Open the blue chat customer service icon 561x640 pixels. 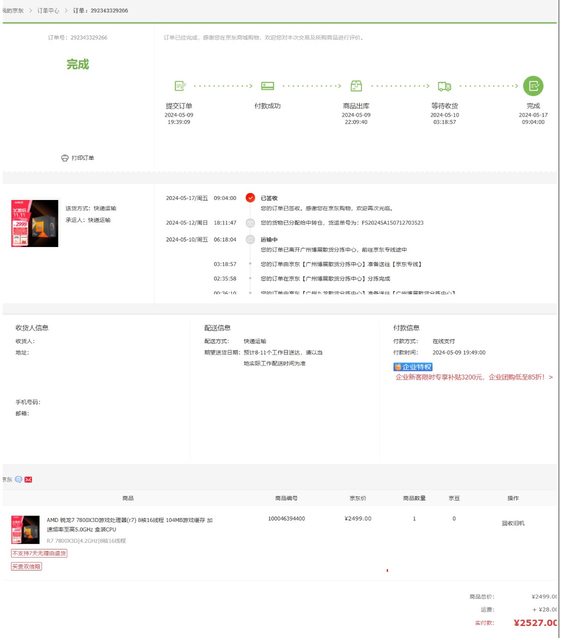pyautogui.click(x=18, y=479)
